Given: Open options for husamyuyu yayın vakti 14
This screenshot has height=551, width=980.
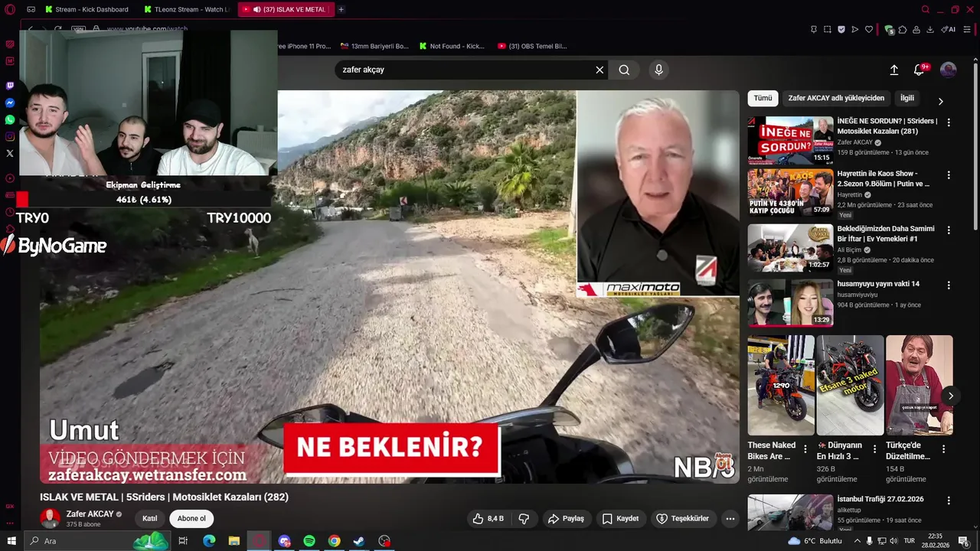Looking at the screenshot, I should (949, 285).
